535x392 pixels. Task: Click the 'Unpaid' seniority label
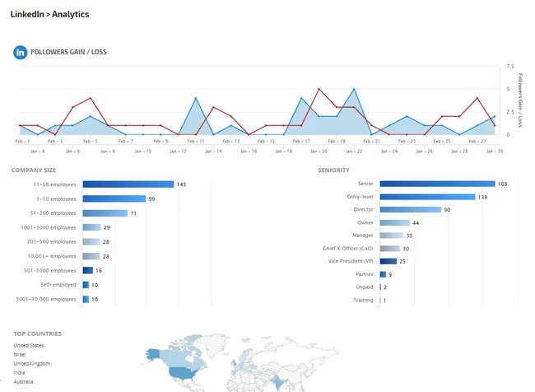click(x=365, y=287)
